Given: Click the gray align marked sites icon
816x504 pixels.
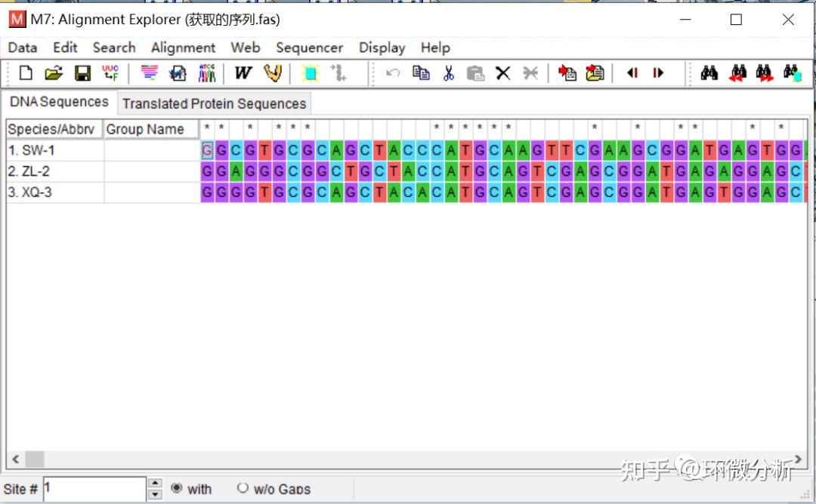Looking at the screenshot, I should [x=338, y=73].
